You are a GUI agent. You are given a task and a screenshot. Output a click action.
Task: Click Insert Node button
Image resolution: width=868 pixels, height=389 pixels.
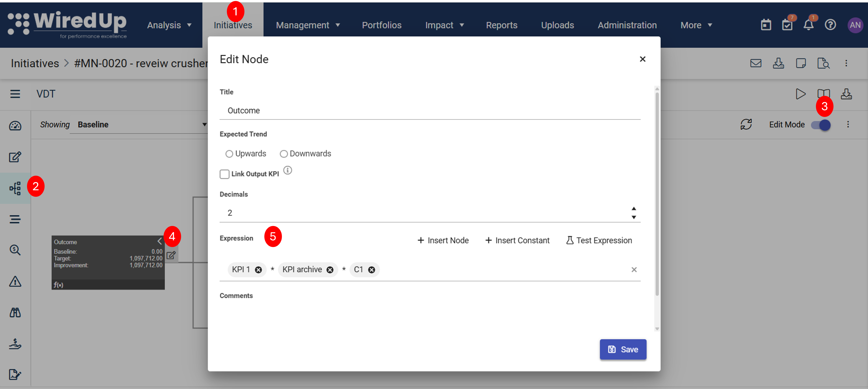coord(443,241)
